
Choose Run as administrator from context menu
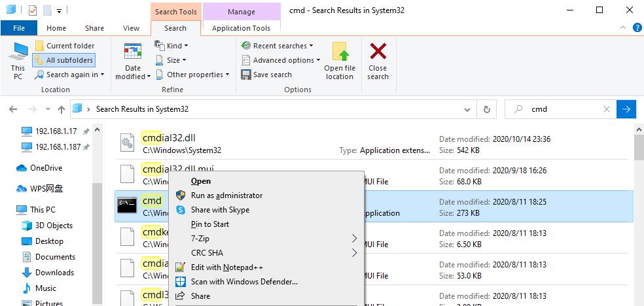[x=226, y=195]
